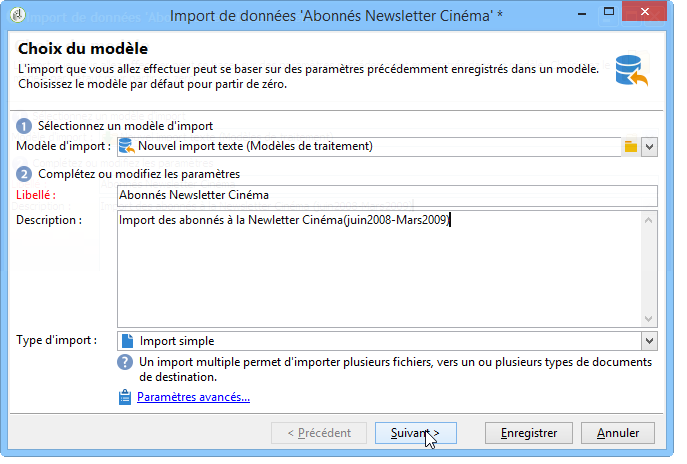Screen dimensions: 687x464
Task: Open the Paramètres avancés link
Action: (x=193, y=397)
